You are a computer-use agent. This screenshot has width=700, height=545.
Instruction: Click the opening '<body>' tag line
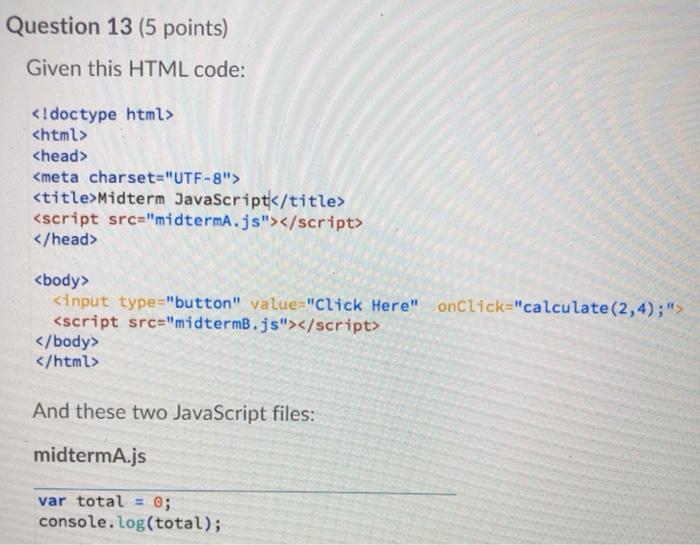coord(62,280)
